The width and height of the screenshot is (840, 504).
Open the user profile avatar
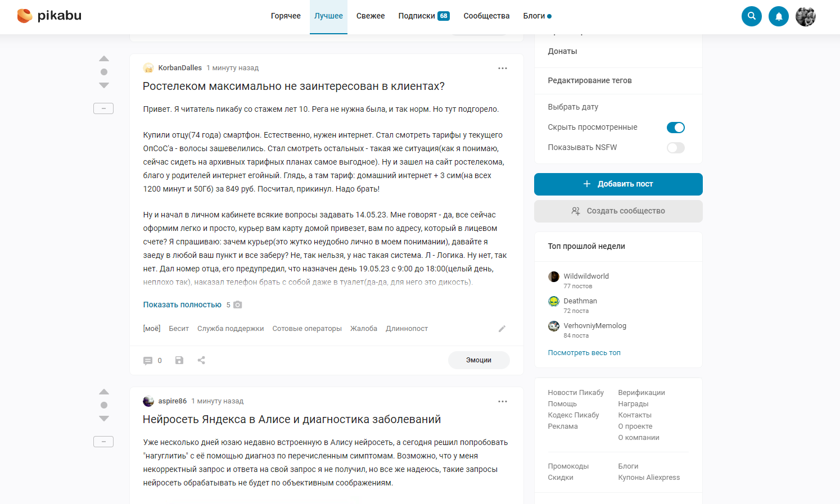tap(806, 16)
